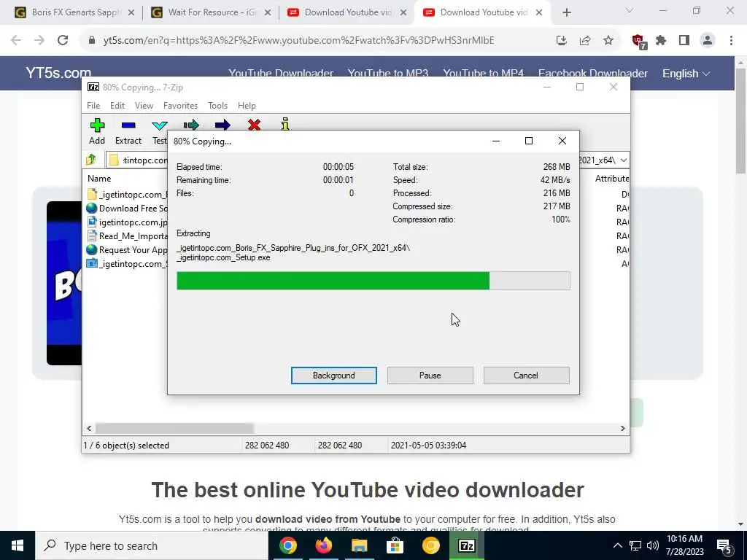Click the uBlock extension shield icon
Viewport: 747px width, 560px height.
tap(638, 42)
